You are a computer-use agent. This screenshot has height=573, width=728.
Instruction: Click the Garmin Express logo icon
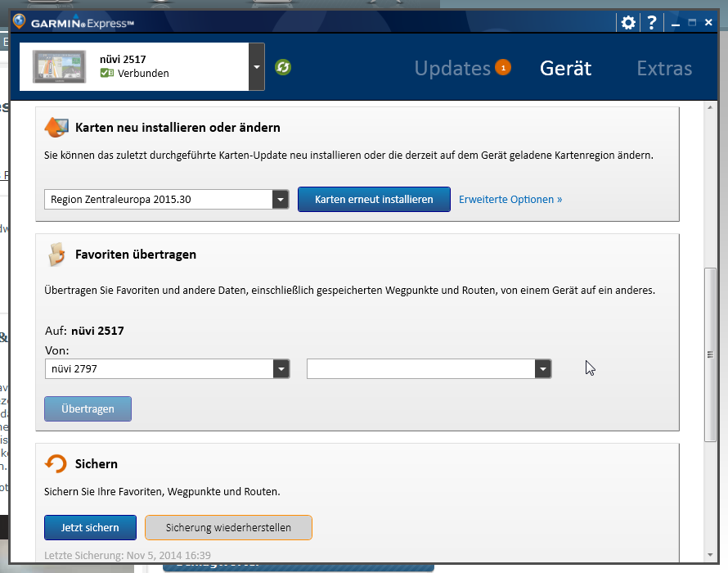(x=20, y=22)
